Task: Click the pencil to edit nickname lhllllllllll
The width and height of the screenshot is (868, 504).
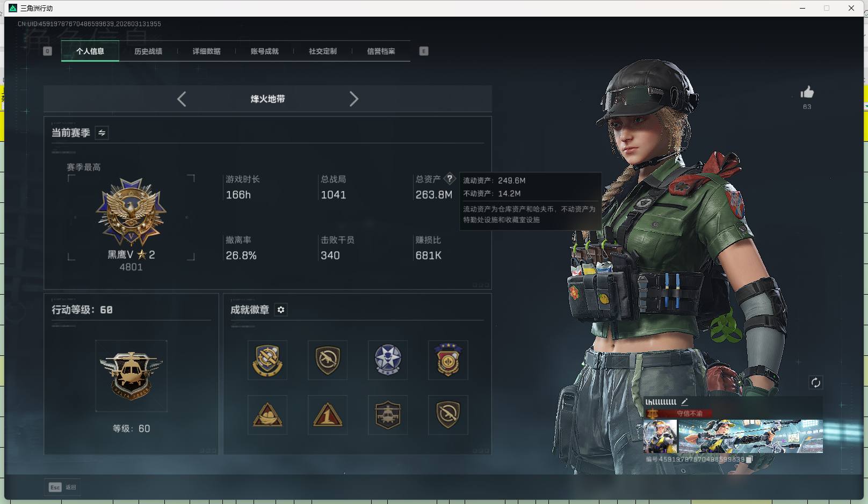Action: point(685,401)
